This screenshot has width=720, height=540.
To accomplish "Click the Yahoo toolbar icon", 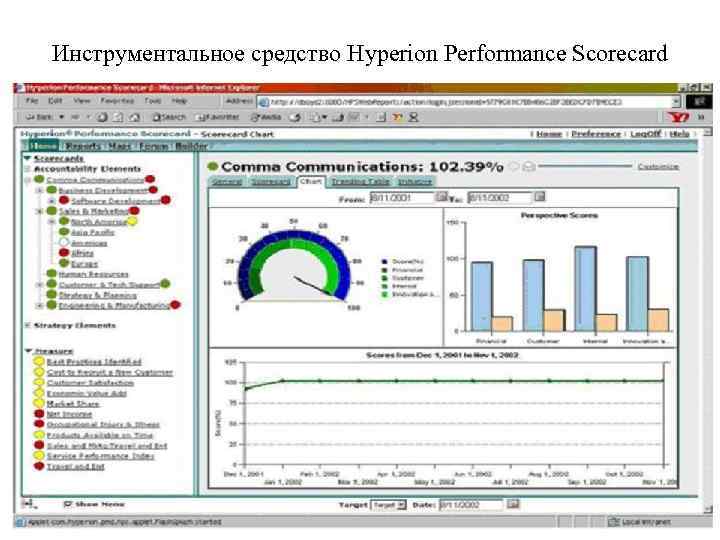I will click(x=678, y=117).
